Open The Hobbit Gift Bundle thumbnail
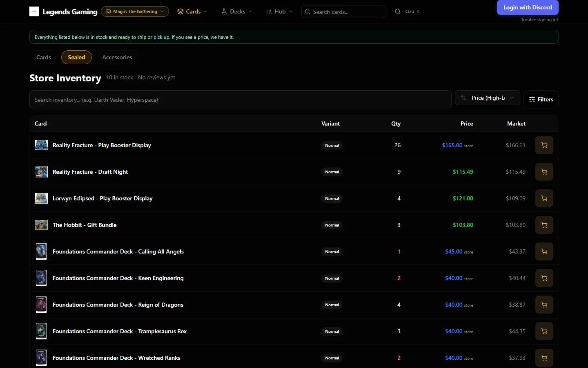The width and height of the screenshot is (588, 368). tap(41, 225)
